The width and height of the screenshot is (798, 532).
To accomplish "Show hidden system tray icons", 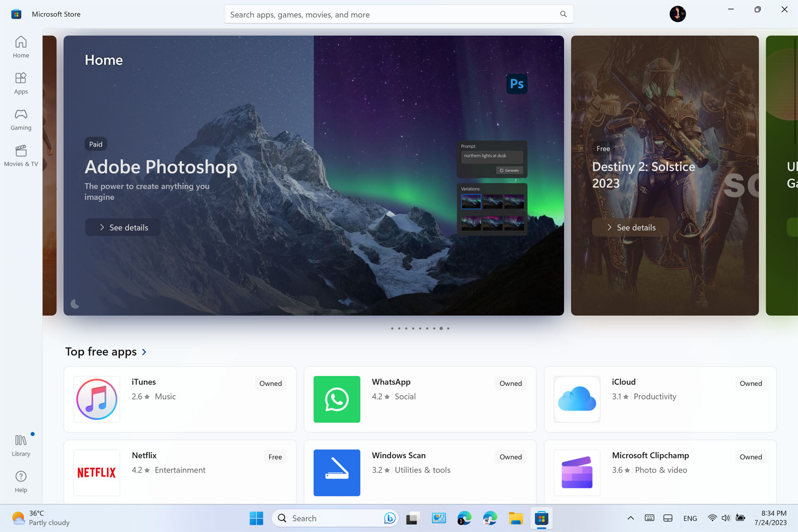I will [630, 518].
